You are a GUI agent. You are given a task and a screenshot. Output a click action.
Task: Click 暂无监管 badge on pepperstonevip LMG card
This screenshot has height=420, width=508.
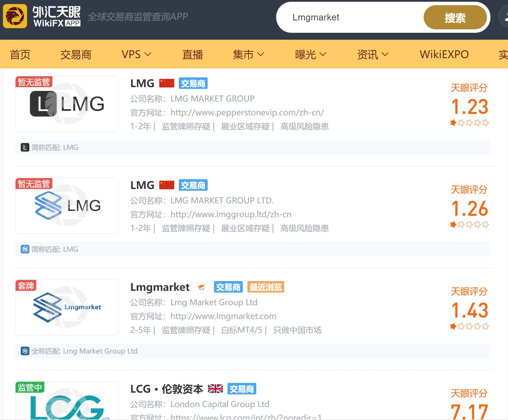[x=34, y=82]
